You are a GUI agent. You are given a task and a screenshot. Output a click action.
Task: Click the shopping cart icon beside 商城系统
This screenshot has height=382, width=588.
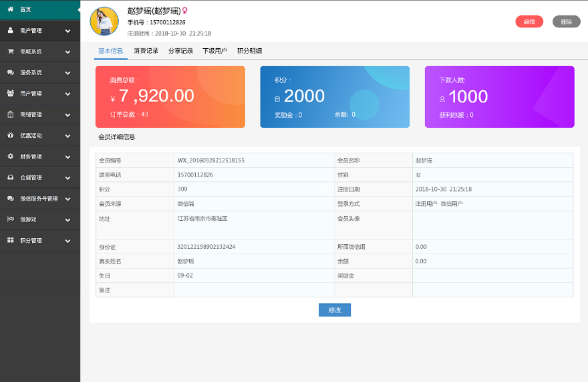click(x=11, y=51)
